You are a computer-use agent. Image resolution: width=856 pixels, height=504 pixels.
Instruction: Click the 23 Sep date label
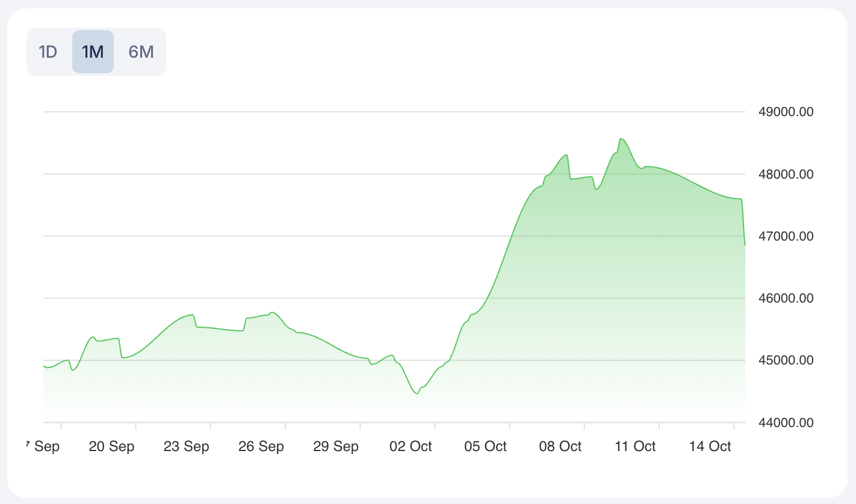[x=187, y=446]
